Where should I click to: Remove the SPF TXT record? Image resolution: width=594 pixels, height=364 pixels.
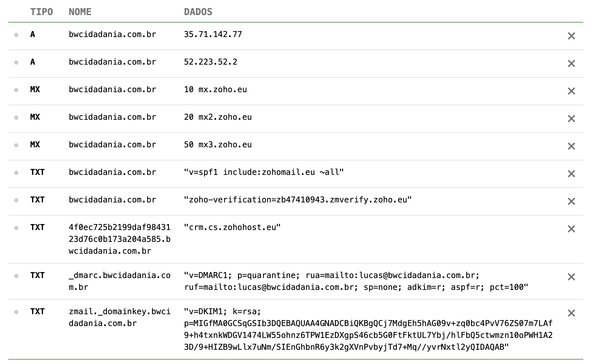(x=571, y=174)
